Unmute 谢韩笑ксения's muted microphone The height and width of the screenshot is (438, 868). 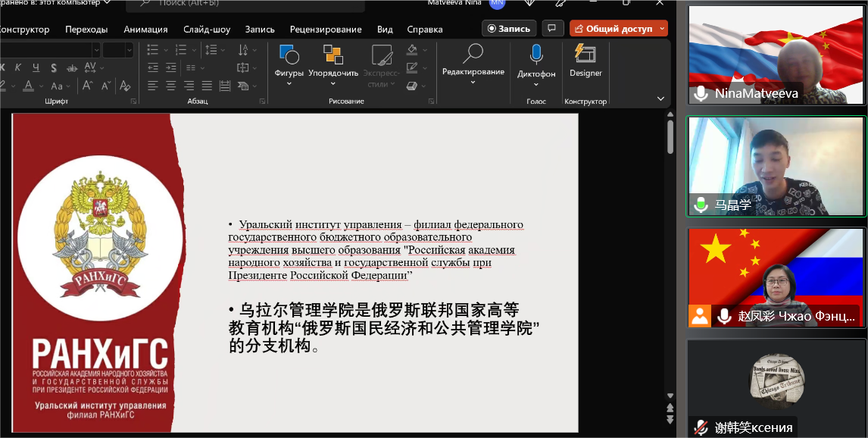click(701, 427)
